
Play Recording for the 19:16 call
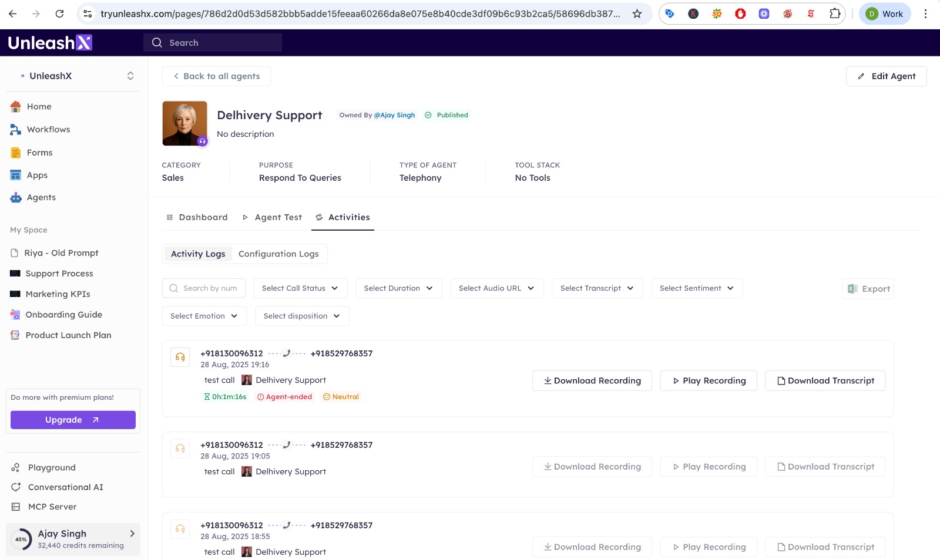coord(708,380)
